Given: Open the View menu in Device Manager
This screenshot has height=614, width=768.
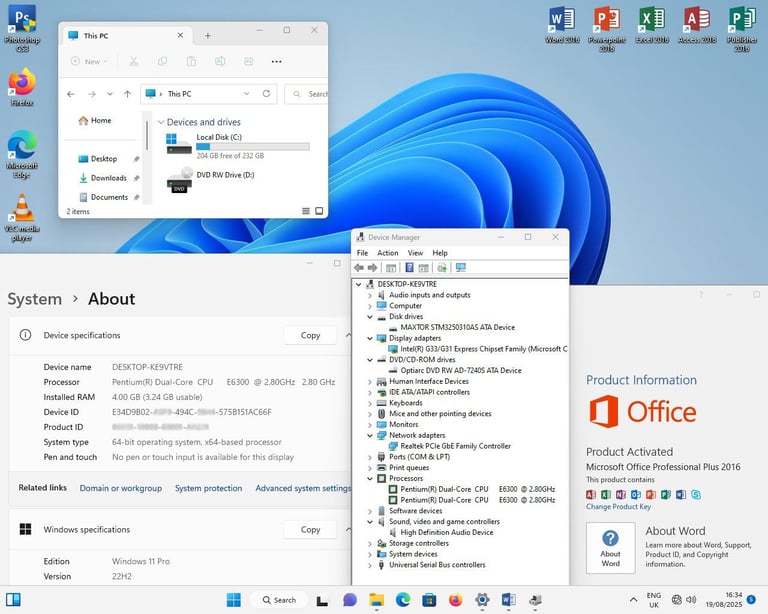Looking at the screenshot, I should click(x=415, y=253).
